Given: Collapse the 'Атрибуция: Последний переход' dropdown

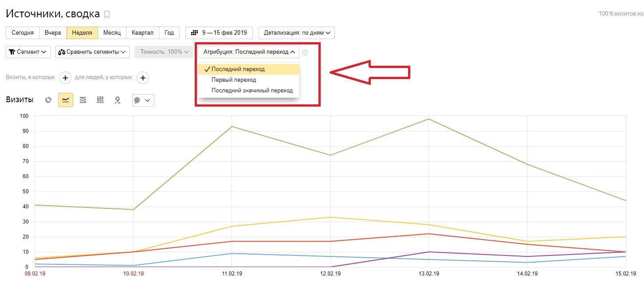Looking at the screenshot, I should click(x=248, y=52).
